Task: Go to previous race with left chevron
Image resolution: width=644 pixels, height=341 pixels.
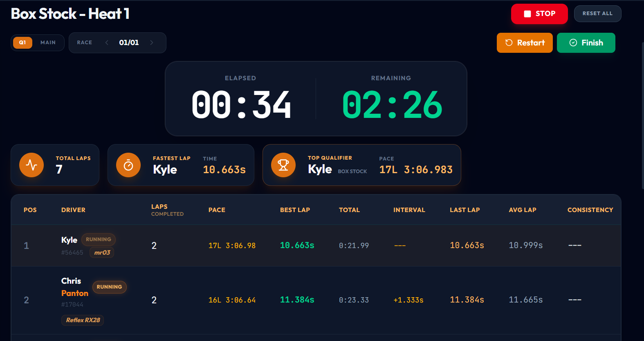Action: point(107,43)
